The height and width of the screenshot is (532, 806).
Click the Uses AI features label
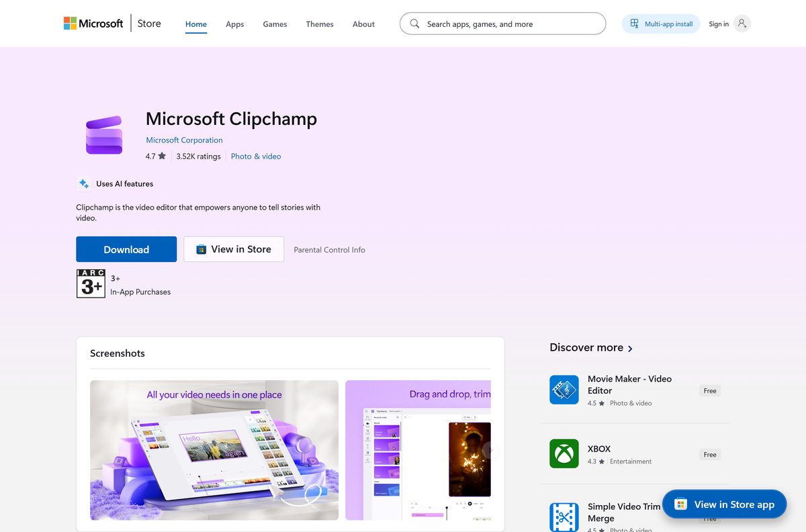pos(124,184)
